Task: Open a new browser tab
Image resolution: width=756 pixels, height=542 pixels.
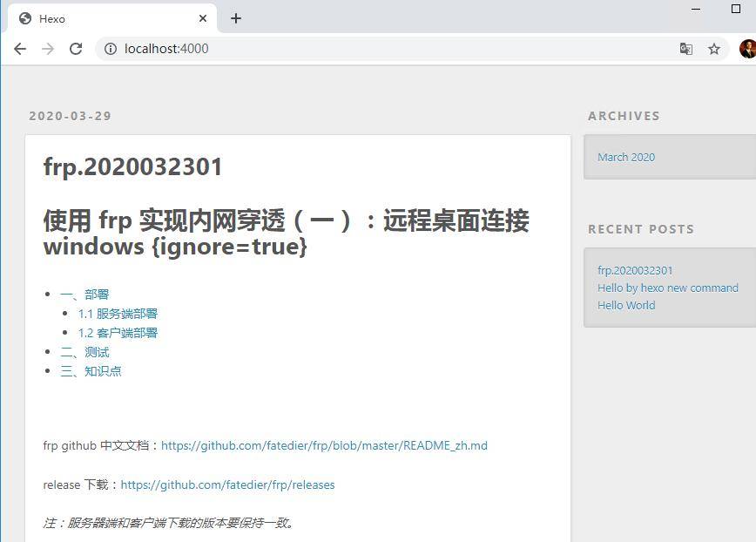Action: click(235, 17)
